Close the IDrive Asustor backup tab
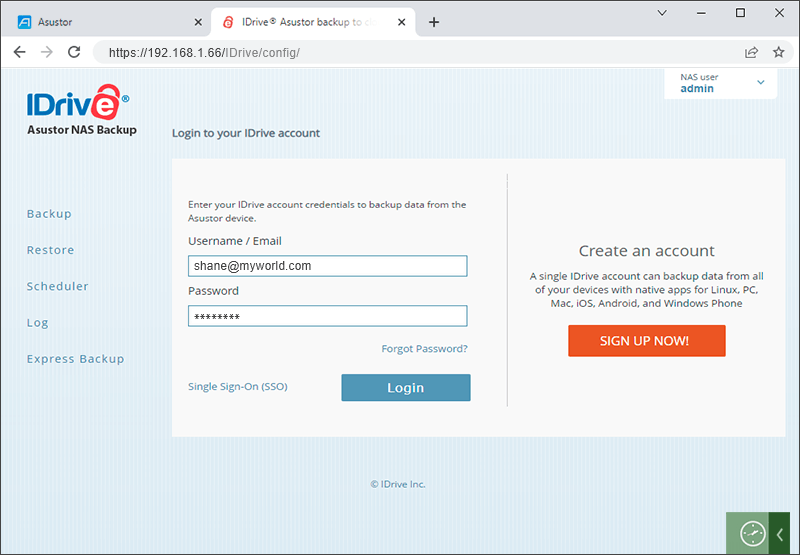Screen dimensions: 800x555 pos(402,22)
